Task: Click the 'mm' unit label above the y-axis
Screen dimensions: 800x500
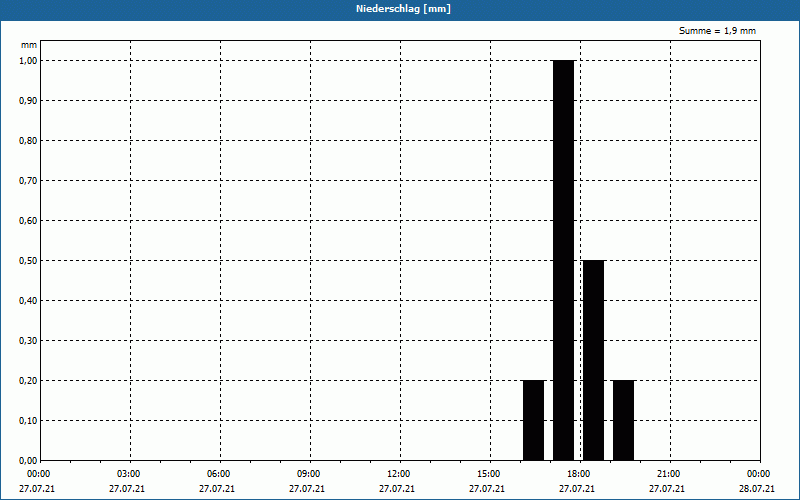Action: (29, 45)
